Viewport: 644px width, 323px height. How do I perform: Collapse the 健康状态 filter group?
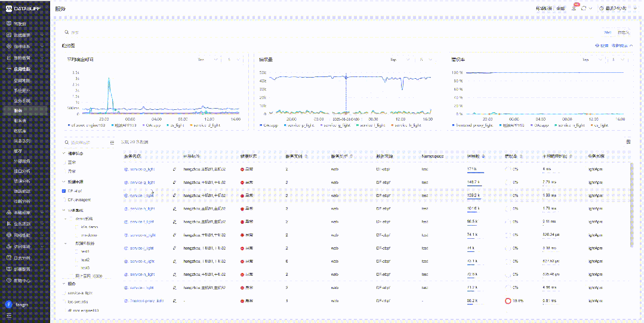coord(64,153)
